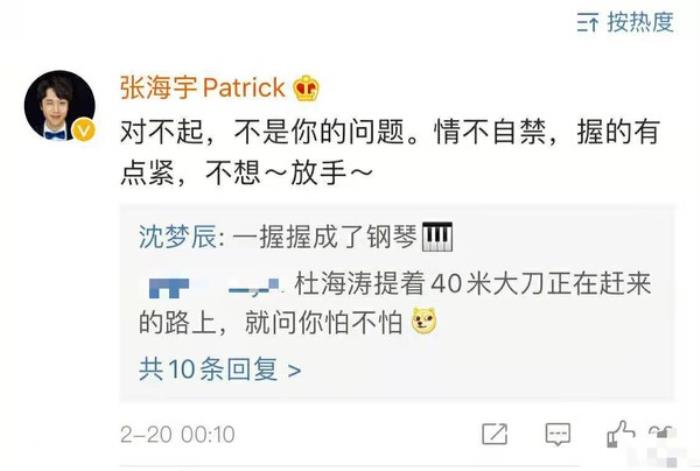Viewport: 700px width, 471px height.
Task: Tap the reply text 一握握成了钢琴
Action: coord(325,237)
